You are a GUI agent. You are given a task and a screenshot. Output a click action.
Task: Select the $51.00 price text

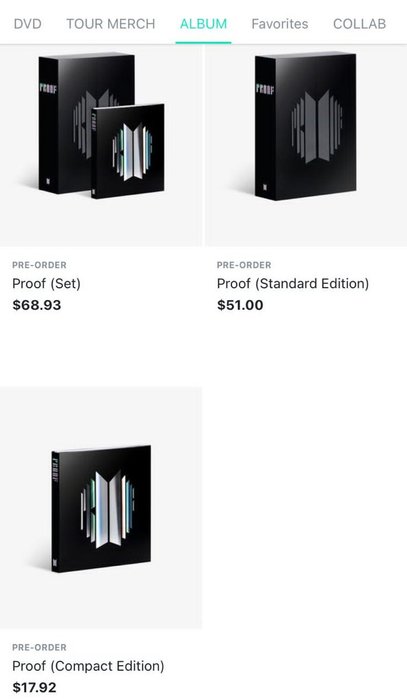pos(240,305)
